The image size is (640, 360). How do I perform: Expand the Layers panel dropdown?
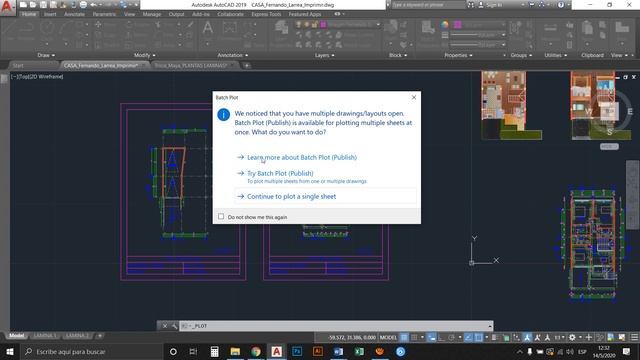(x=325, y=55)
